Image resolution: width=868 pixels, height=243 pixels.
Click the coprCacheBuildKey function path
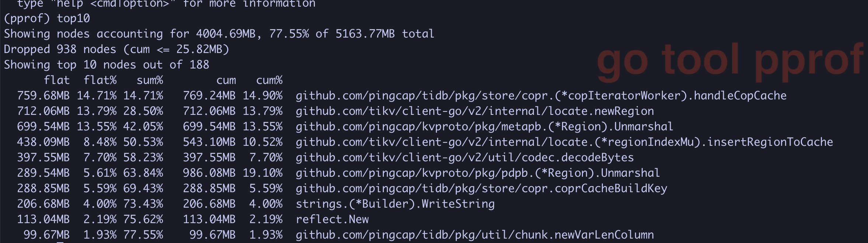pos(481,189)
